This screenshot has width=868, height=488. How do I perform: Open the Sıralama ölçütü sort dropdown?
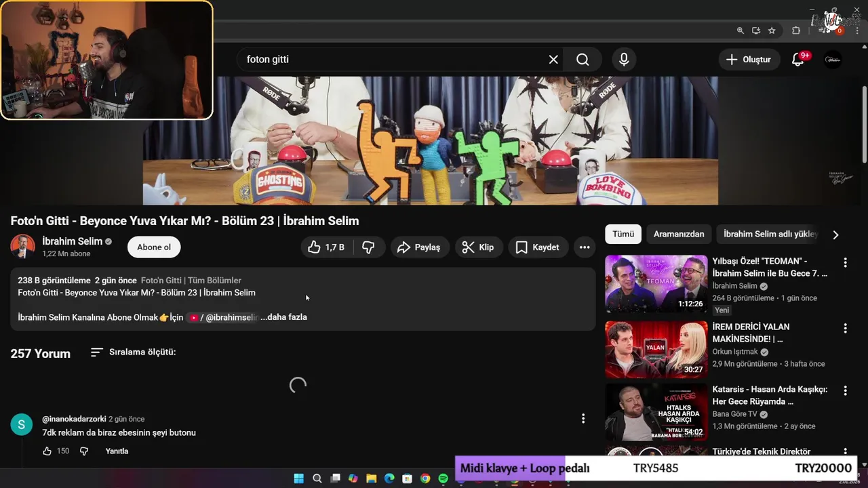coord(133,352)
